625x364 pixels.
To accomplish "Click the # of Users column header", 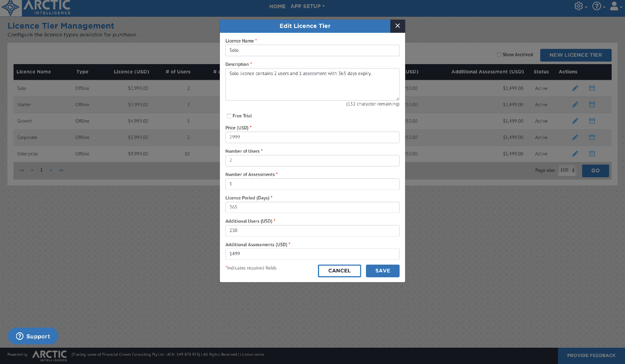I will (x=178, y=72).
